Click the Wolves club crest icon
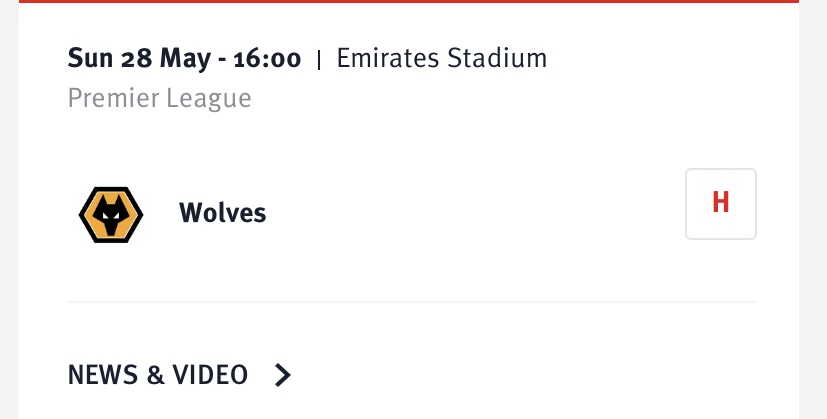Screen dimensions: 827x419 pyautogui.click(x=111, y=215)
